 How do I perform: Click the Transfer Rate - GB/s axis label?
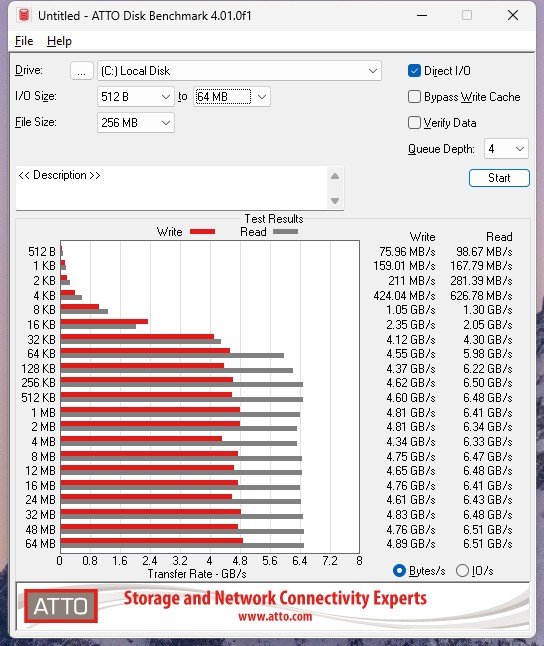point(197,574)
